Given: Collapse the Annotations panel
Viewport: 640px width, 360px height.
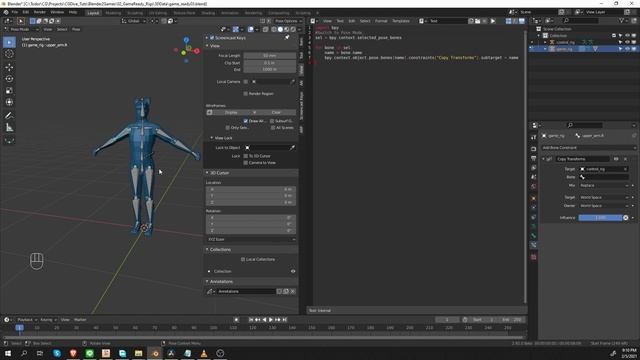Looking at the screenshot, I should pyautogui.click(x=207, y=282).
